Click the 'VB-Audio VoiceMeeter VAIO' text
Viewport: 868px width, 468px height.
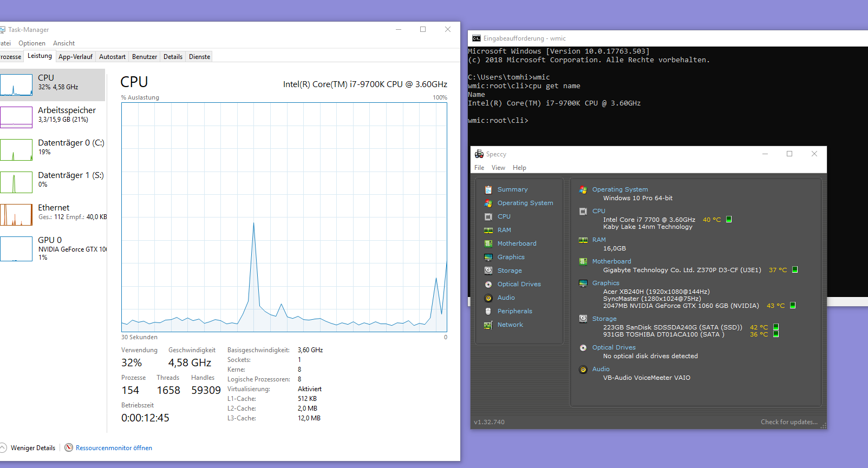(x=647, y=378)
